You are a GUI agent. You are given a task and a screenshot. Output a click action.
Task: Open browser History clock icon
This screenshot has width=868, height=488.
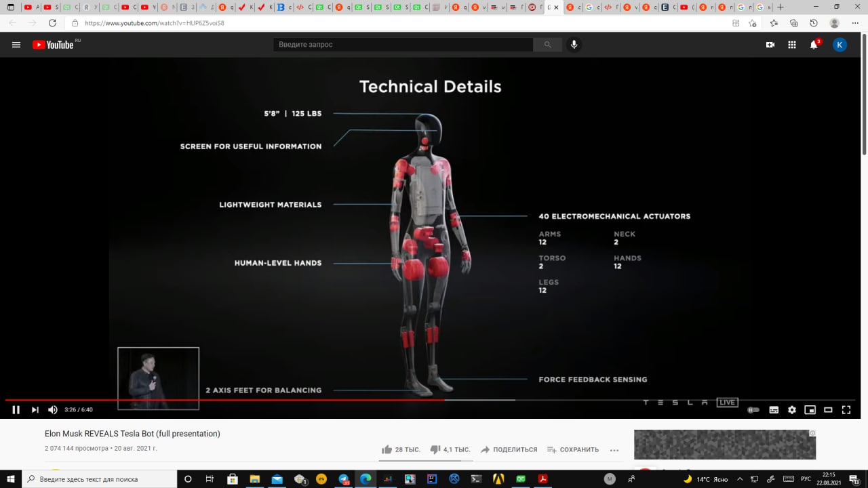[814, 23]
